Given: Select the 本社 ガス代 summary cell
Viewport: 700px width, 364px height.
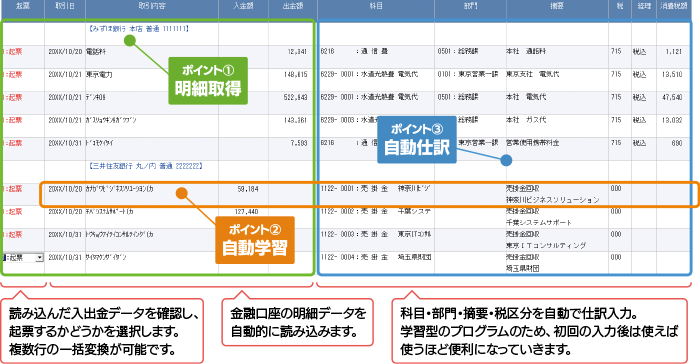Looking at the screenshot, I should point(525,120).
